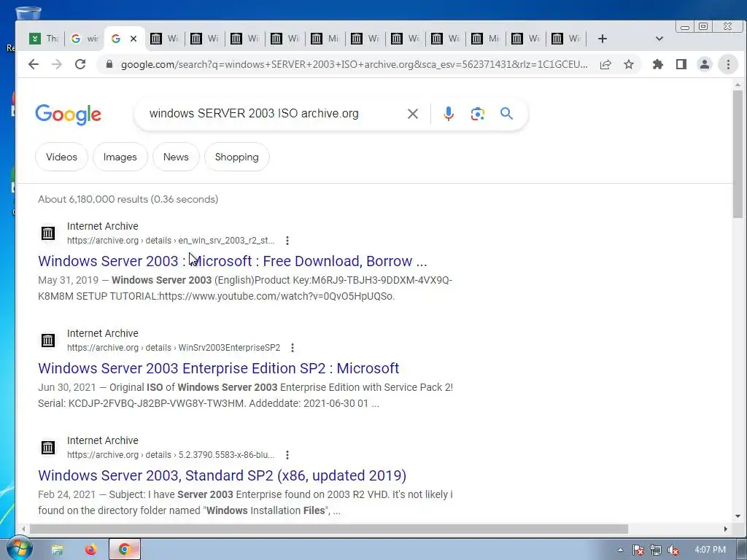This screenshot has height=560, width=747.
Task: Filter results by News
Action: click(176, 157)
